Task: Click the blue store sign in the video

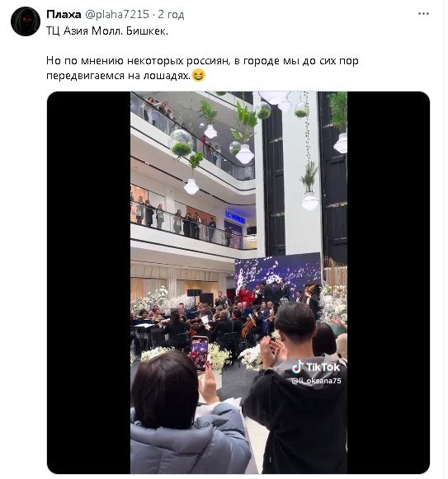Action: tap(235, 217)
